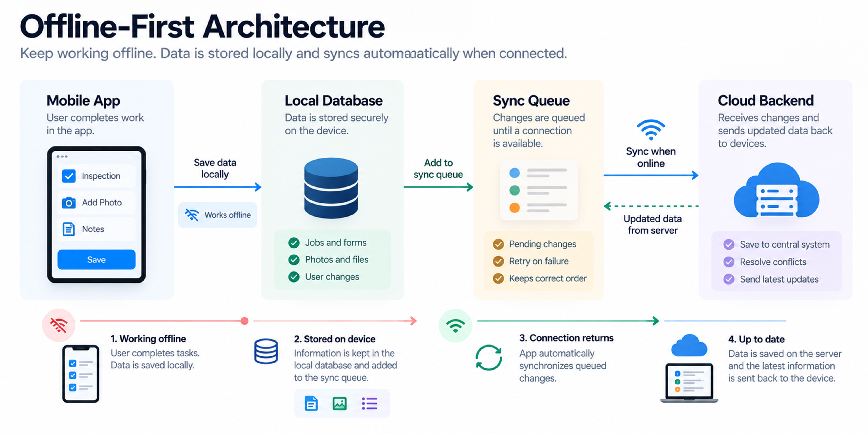The image size is (868, 434).
Task: Click the blue Local Database cylinder icon
Action: (331, 188)
